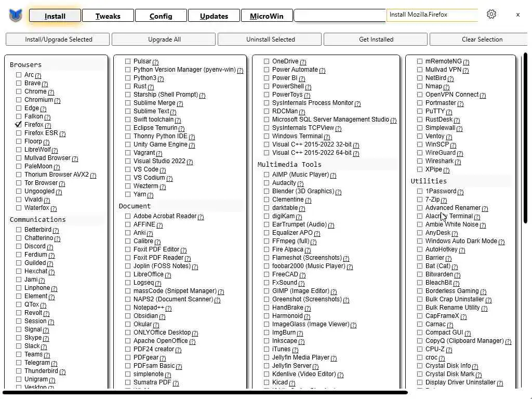Open the settings gear menu
Viewport: 532px width, 399px height.
click(491, 14)
